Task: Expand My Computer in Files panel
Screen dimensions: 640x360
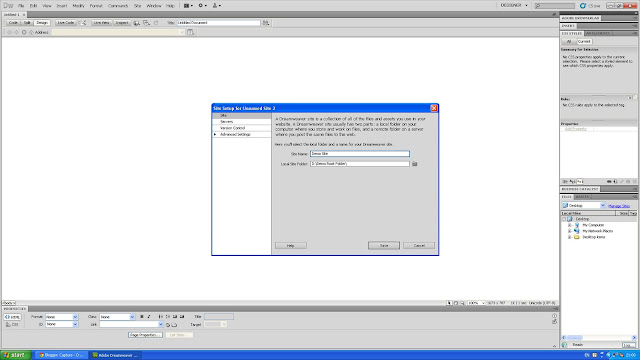Action: [x=569, y=225]
